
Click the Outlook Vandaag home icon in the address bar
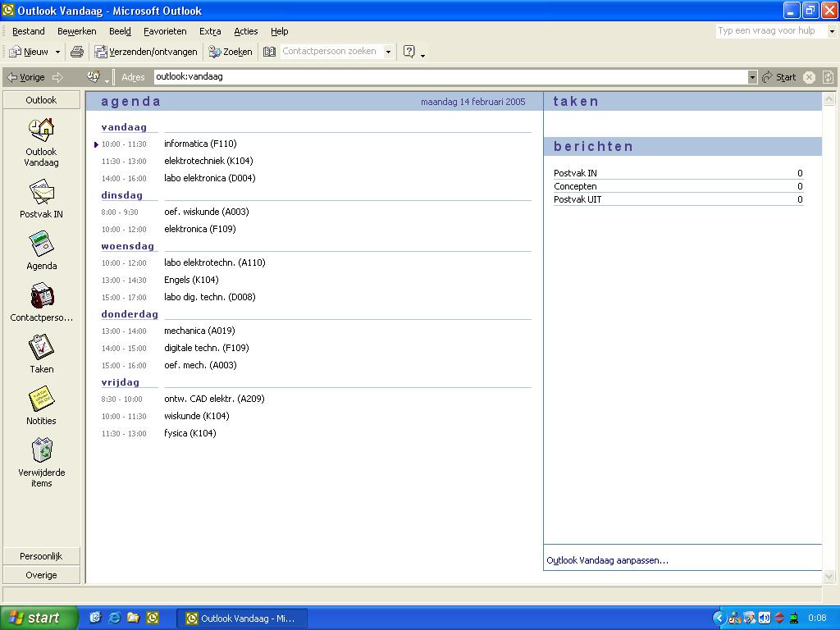pyautogui.click(x=94, y=76)
